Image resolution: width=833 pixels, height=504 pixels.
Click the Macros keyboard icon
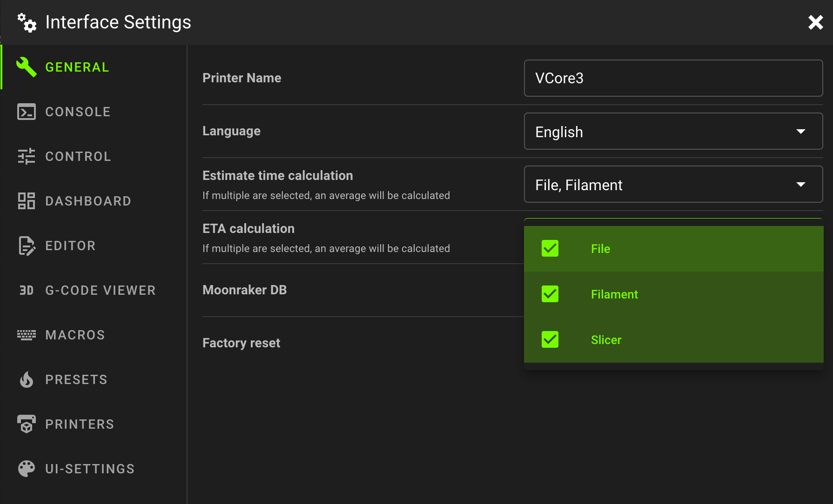point(27,335)
